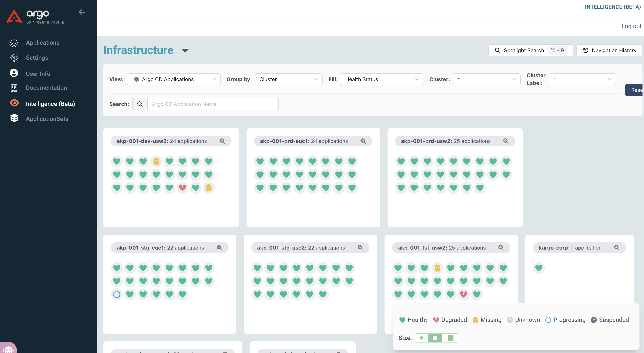This screenshot has height=353, width=644.
Task: Click the Log out link
Action: [631, 26]
